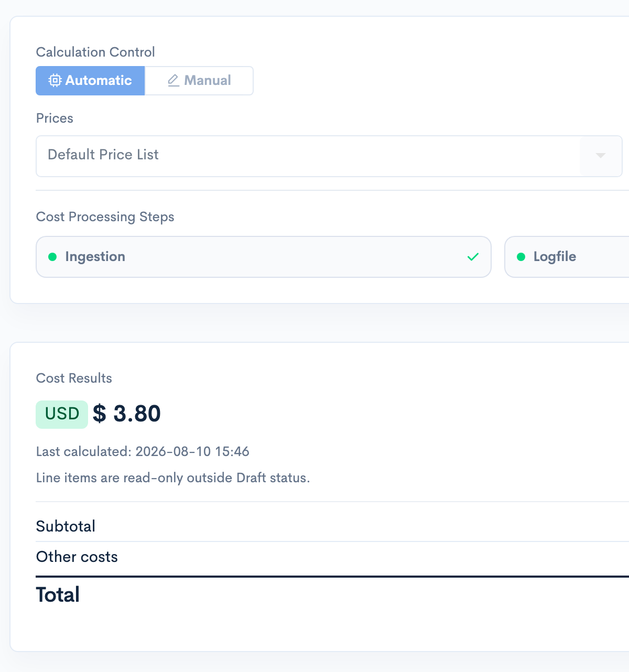Click the Cost Results heading
Screen dimensions: 629x672
pos(74,378)
